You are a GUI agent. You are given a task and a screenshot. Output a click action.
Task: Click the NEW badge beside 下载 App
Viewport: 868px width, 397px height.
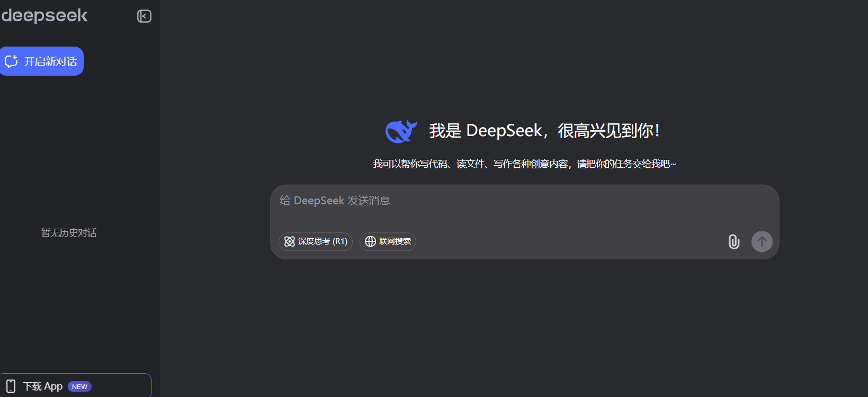[x=79, y=386]
